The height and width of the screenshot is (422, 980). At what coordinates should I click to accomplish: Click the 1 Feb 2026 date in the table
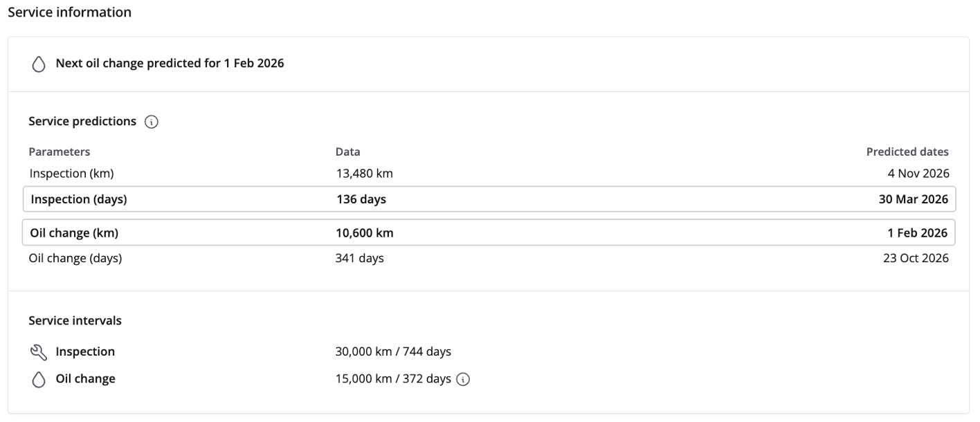pyautogui.click(x=917, y=233)
